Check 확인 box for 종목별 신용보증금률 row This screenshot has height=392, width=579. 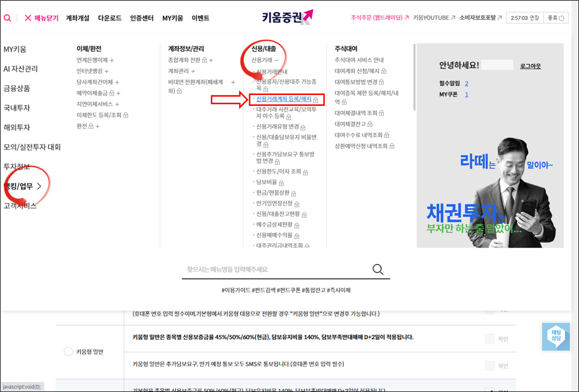[x=489, y=339]
